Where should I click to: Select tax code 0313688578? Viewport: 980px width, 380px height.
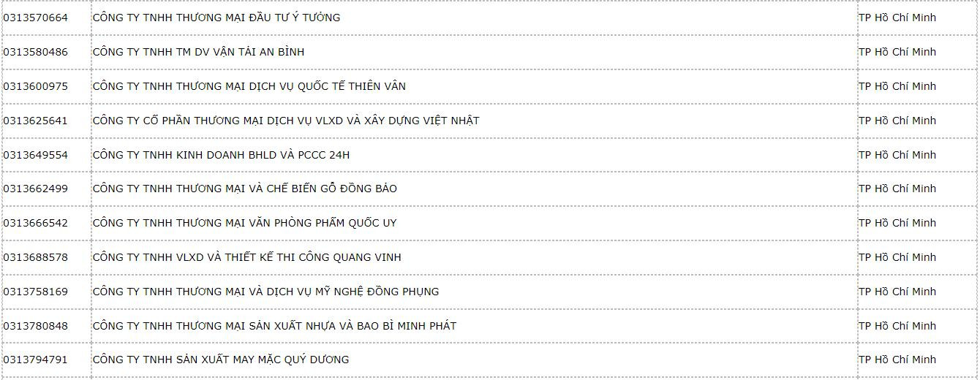click(x=35, y=257)
